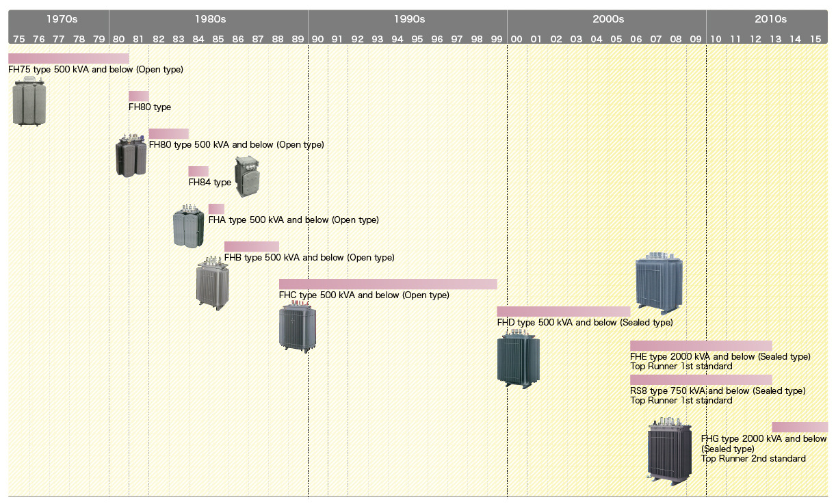
Task: Click the year 00 column header
Action: click(517, 39)
